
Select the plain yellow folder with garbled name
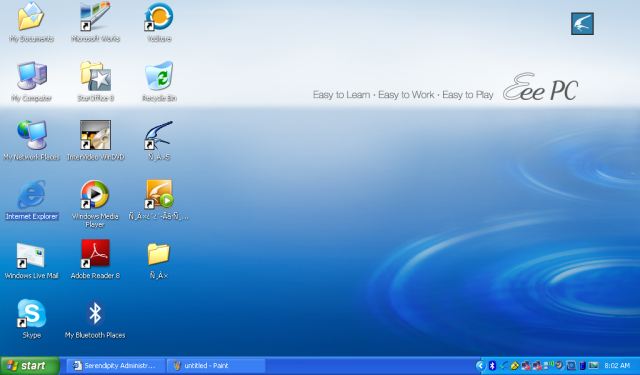[159, 260]
